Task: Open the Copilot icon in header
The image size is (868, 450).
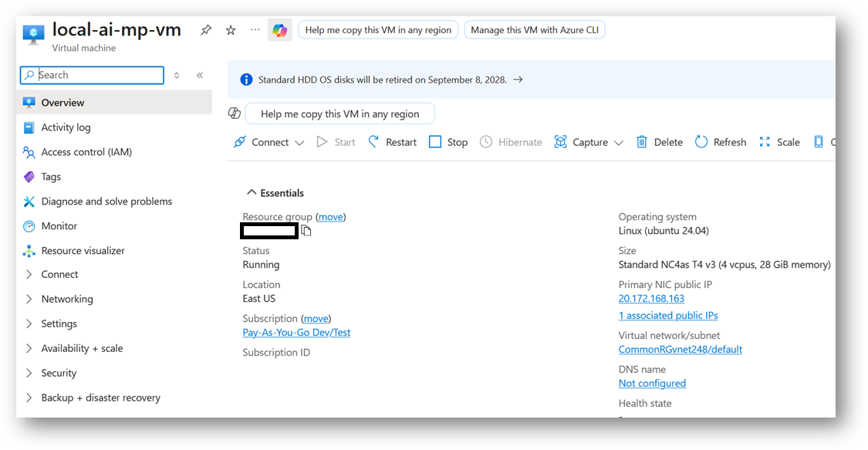Action: (x=280, y=30)
